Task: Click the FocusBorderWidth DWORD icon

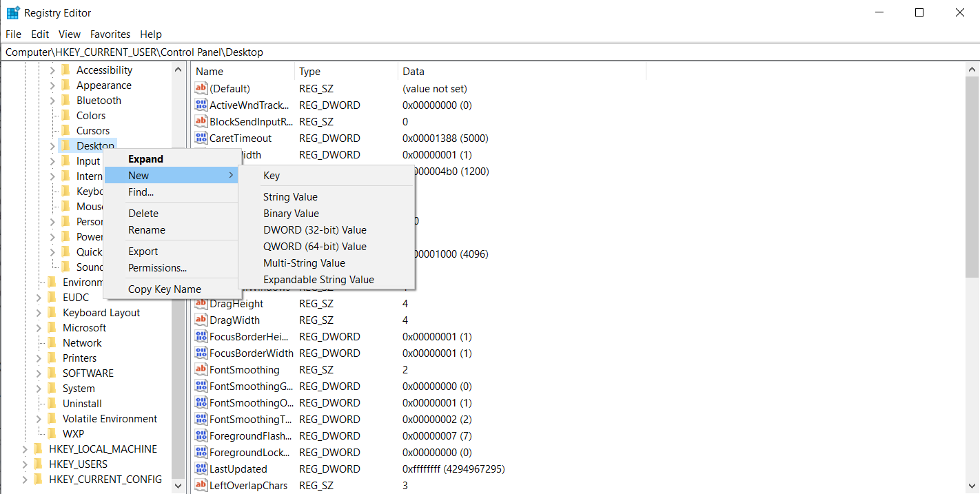Action: (201, 353)
